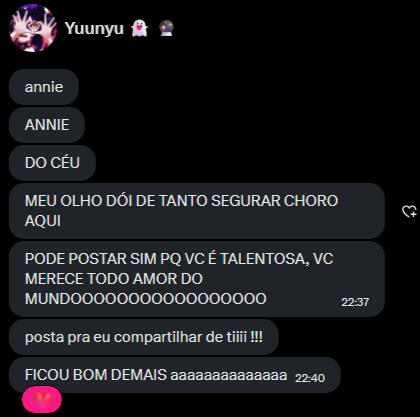Viewport: 420px width, 417px height.
Task: Click the ghost emoji beside Yuunyu
Action: tap(139, 28)
